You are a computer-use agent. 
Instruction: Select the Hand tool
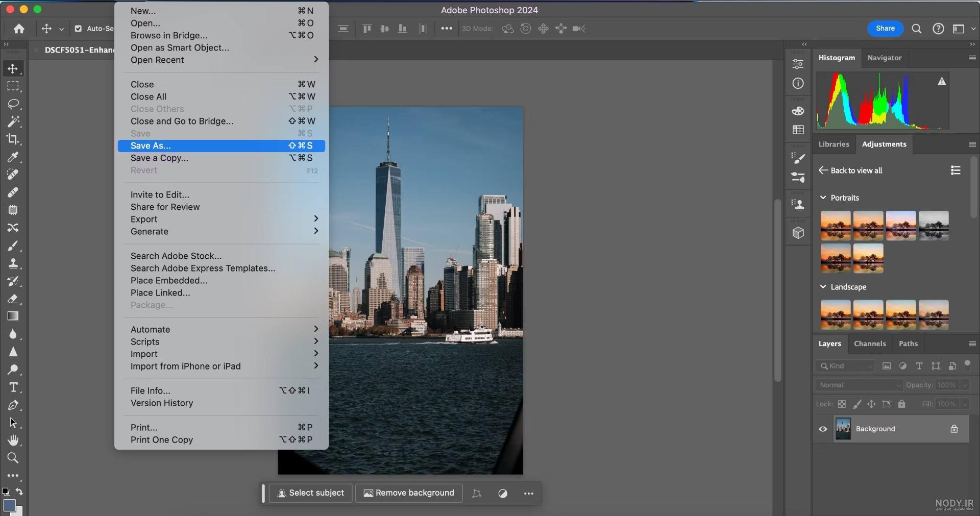point(13,440)
